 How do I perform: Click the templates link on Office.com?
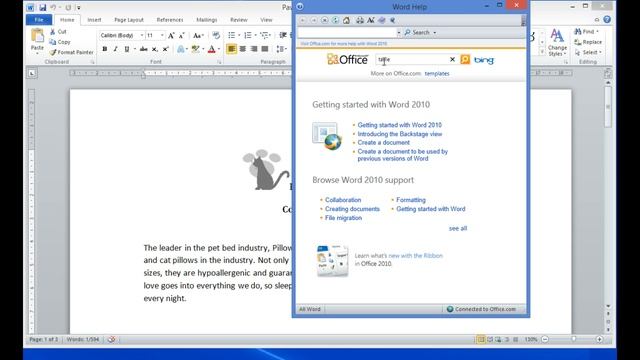[x=437, y=73]
